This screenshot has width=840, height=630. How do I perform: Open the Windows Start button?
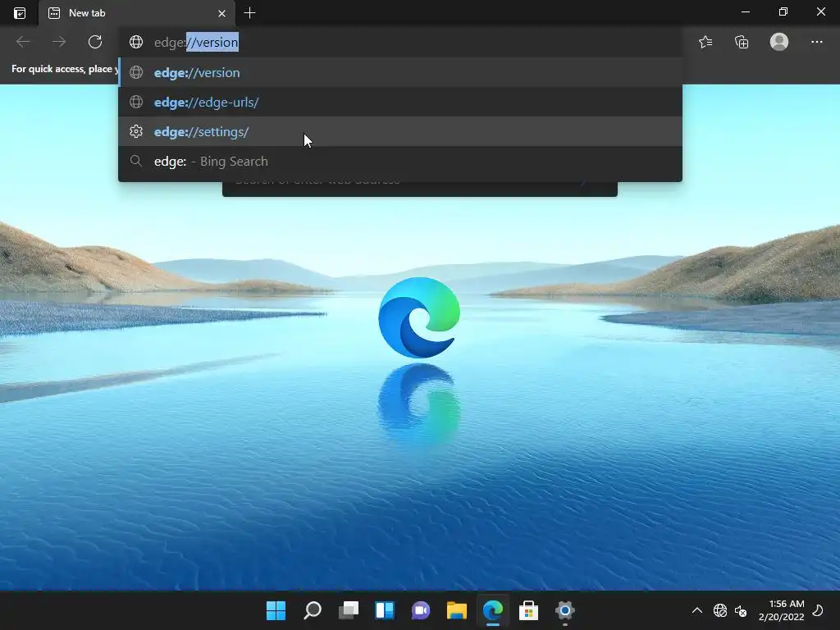tap(276, 610)
